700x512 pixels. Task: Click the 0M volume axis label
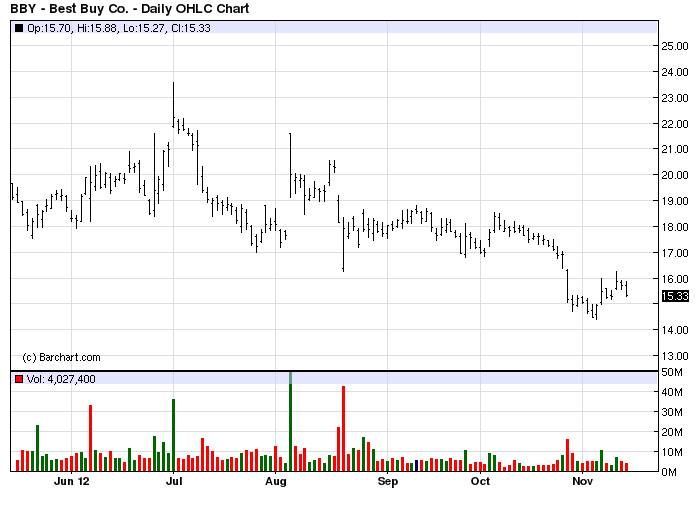pos(669,472)
